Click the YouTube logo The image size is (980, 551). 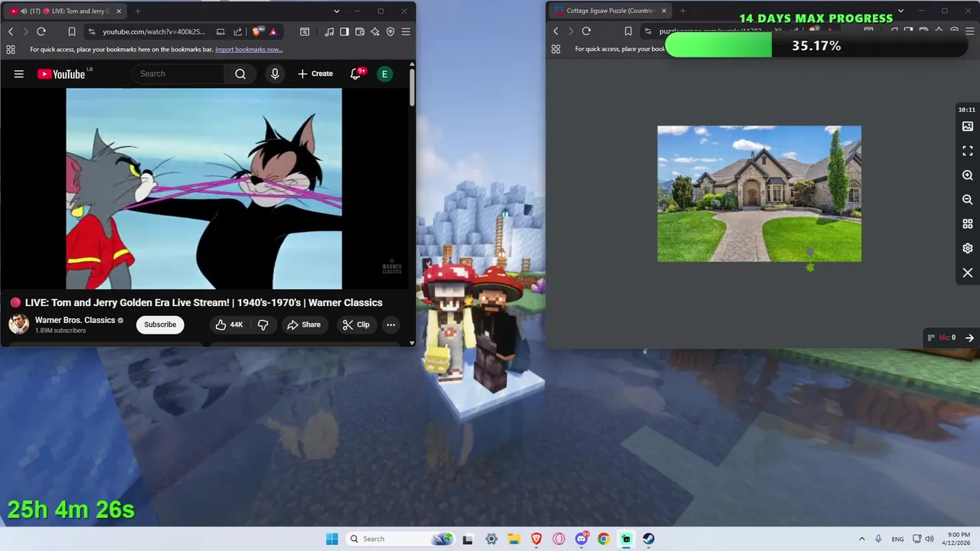pyautogui.click(x=61, y=73)
